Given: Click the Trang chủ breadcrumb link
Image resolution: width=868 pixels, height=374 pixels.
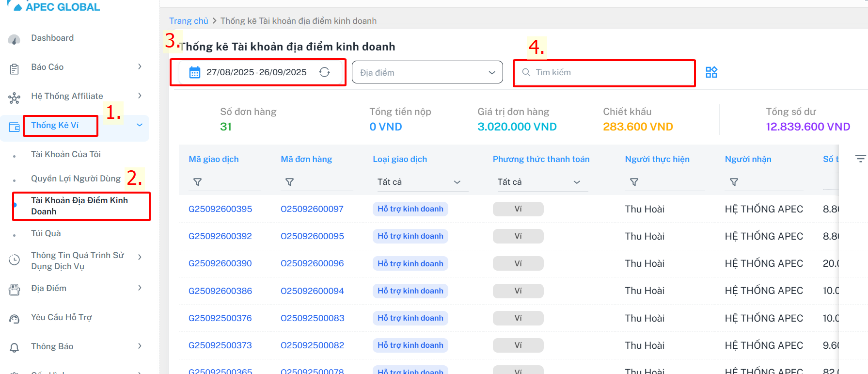Looking at the screenshot, I should pyautogui.click(x=188, y=21).
